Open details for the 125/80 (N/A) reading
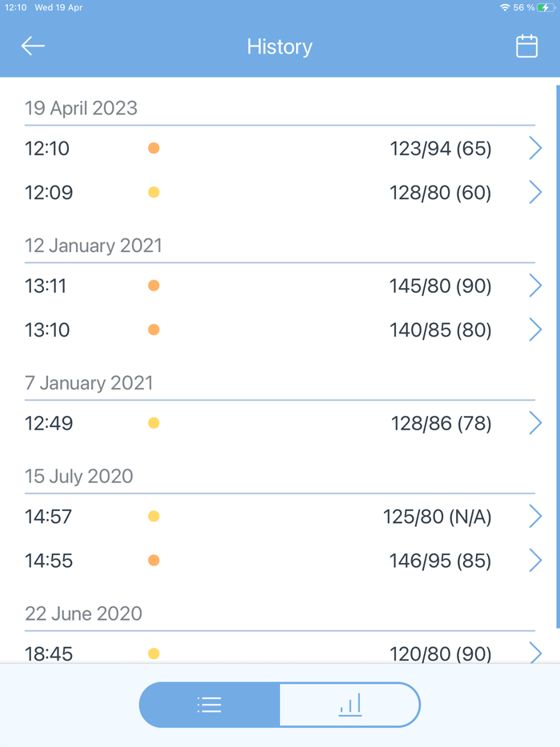Screen dimensions: 560x747 pyautogui.click(x=437, y=516)
